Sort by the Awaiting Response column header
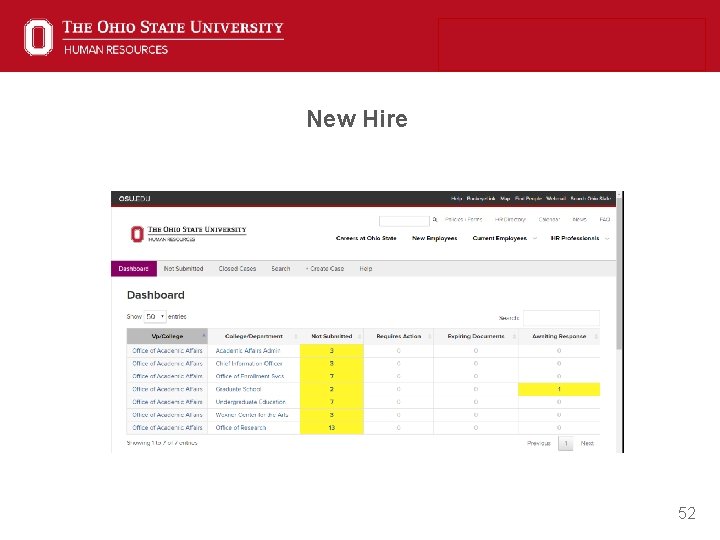720x540 pixels. click(559, 336)
